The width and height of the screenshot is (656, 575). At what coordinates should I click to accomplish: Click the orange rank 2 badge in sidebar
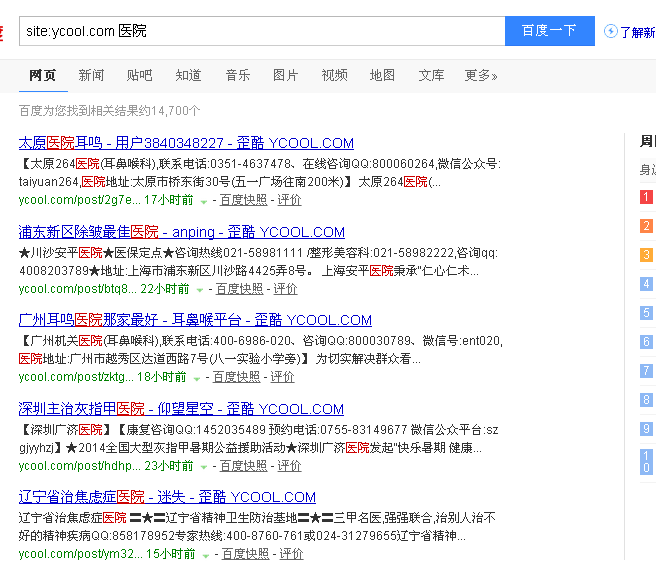[646, 226]
